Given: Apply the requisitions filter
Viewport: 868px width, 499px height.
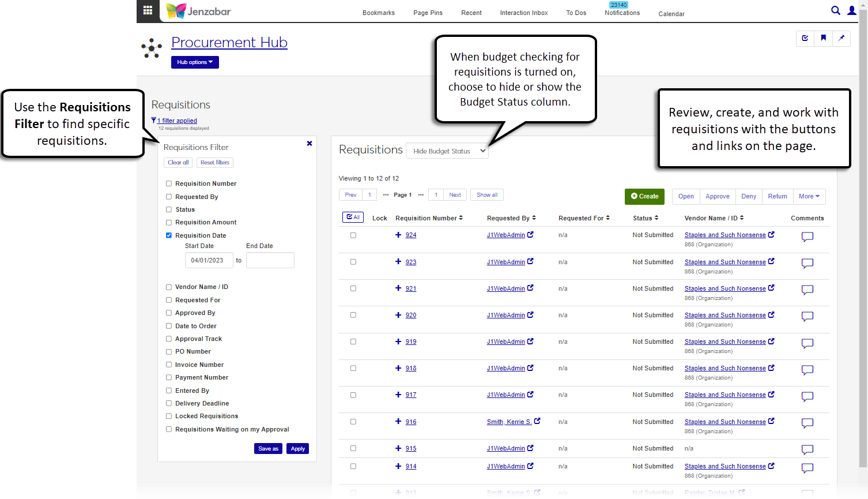Looking at the screenshot, I should (x=297, y=449).
